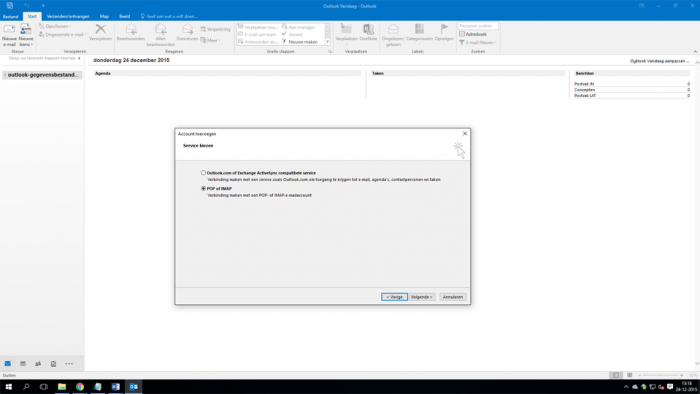Open File Explorer from the taskbar
This screenshot has height=394, width=700.
pyautogui.click(x=62, y=387)
